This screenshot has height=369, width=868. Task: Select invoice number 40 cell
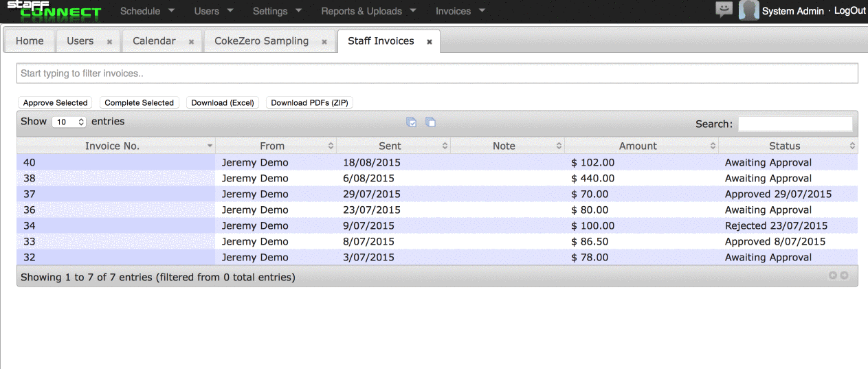tap(116, 163)
